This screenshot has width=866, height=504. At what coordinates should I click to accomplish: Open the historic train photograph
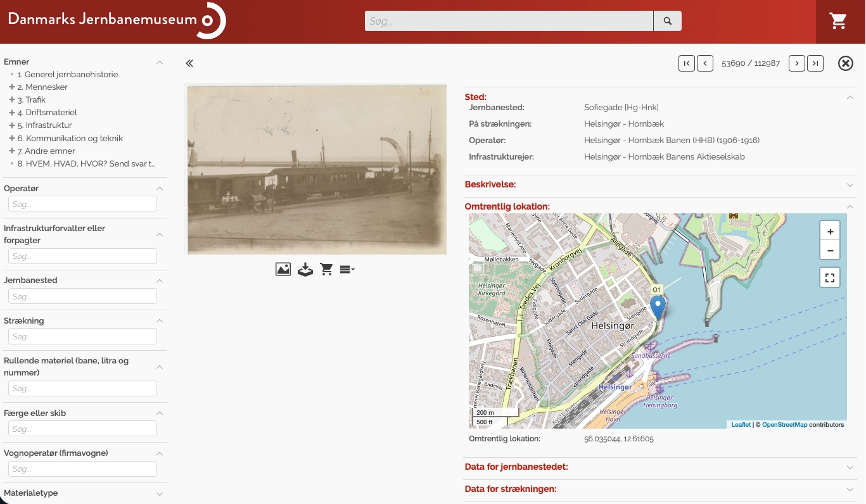coord(317,170)
